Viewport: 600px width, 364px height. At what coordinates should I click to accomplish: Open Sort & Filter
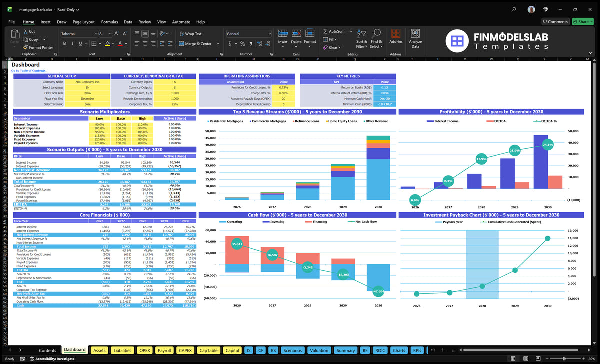click(362, 39)
